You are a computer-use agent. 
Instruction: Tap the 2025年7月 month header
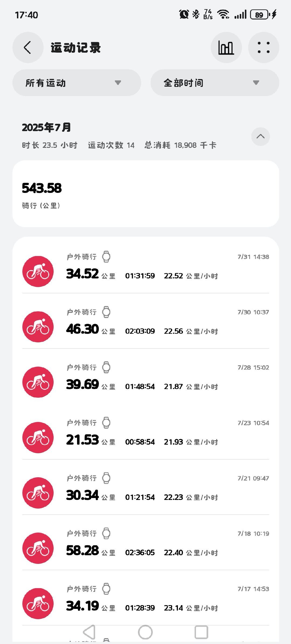point(46,127)
